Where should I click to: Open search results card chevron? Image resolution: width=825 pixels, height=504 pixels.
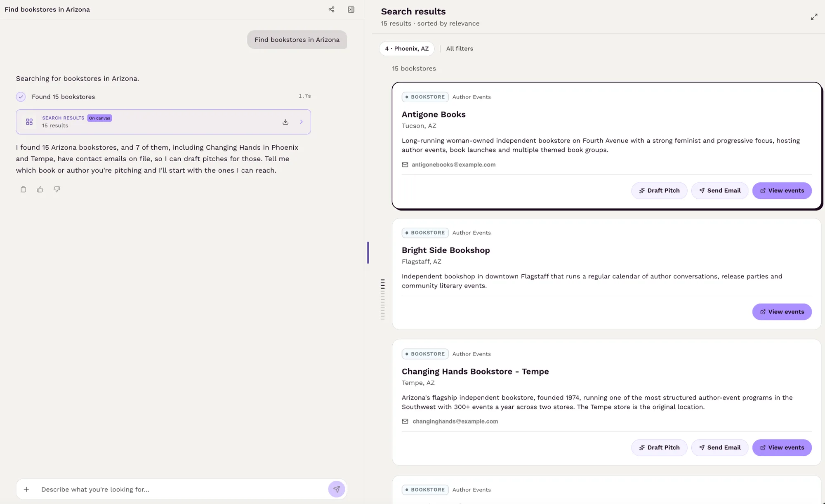pos(301,122)
